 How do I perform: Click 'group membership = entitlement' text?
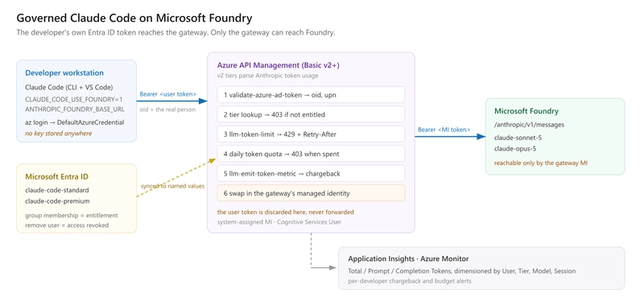72,216
